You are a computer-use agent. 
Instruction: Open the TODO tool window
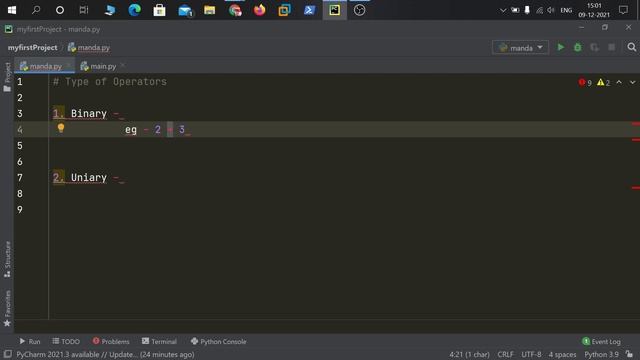pyautogui.click(x=66, y=341)
